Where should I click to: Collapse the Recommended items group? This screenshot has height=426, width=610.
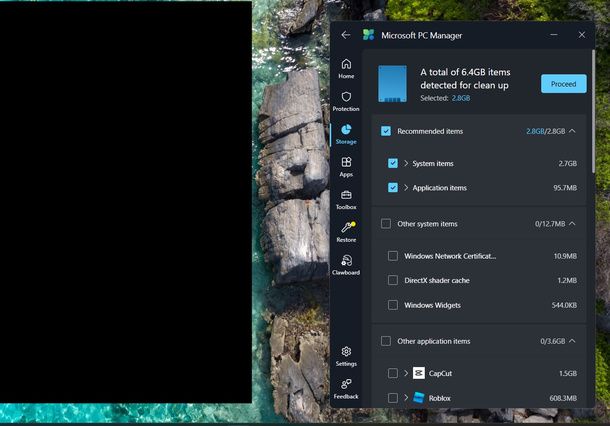(572, 131)
